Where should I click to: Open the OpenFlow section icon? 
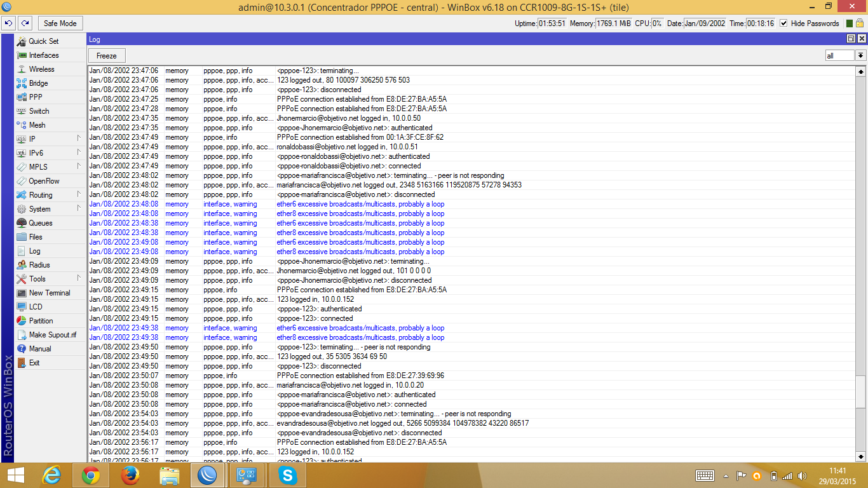pyautogui.click(x=22, y=181)
